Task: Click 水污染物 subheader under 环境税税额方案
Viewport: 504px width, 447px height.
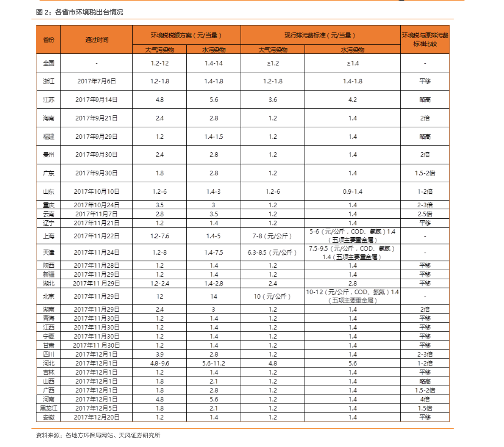Action: point(214,49)
